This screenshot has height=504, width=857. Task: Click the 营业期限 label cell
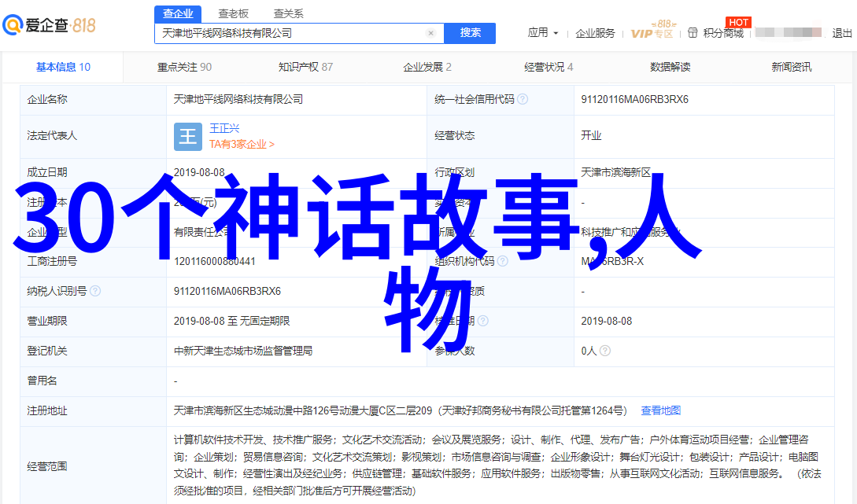[93, 321]
